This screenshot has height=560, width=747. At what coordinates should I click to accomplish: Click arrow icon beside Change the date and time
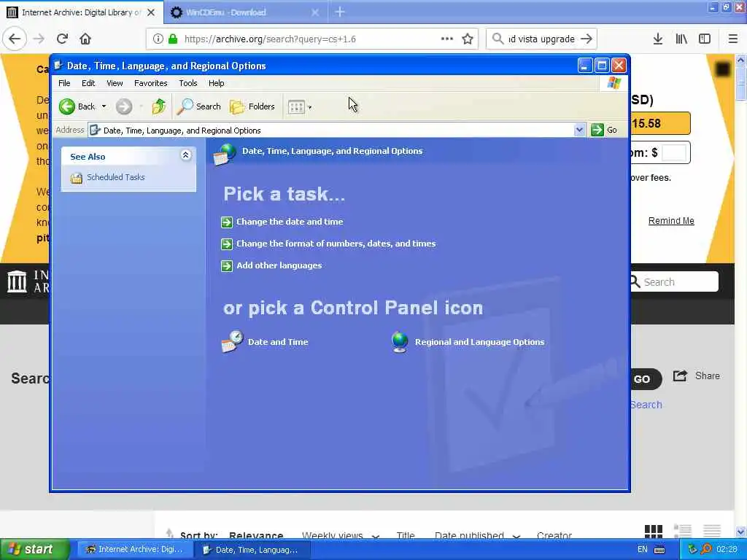(227, 222)
